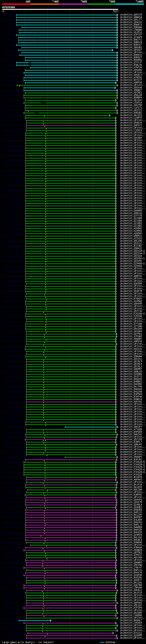Click label UniRef100_Q8RWZ7
The width and height of the screenshot is (146, 644).
pos(131,90)
